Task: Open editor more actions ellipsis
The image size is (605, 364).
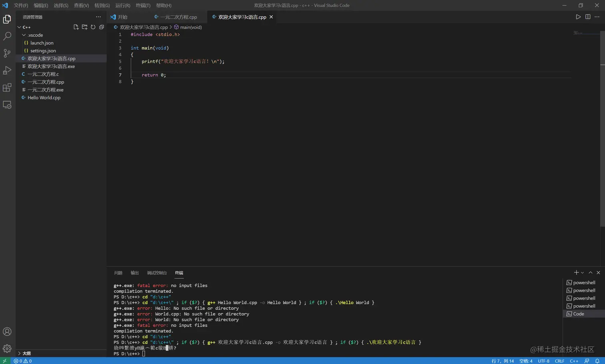Action: pyautogui.click(x=597, y=17)
